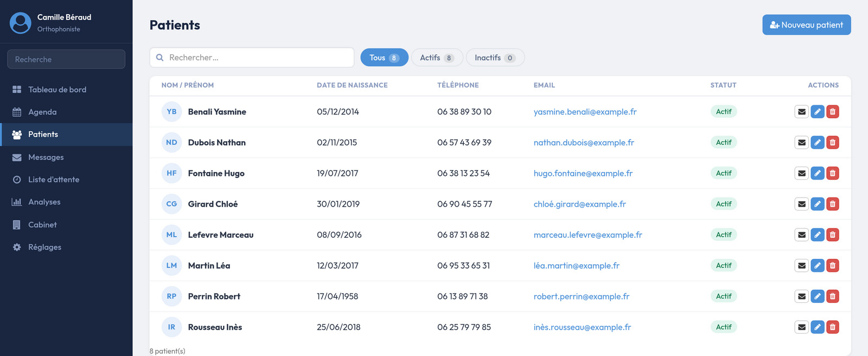The width and height of the screenshot is (868, 356).
Task: Select the Tous filter tab
Action: pyautogui.click(x=384, y=58)
